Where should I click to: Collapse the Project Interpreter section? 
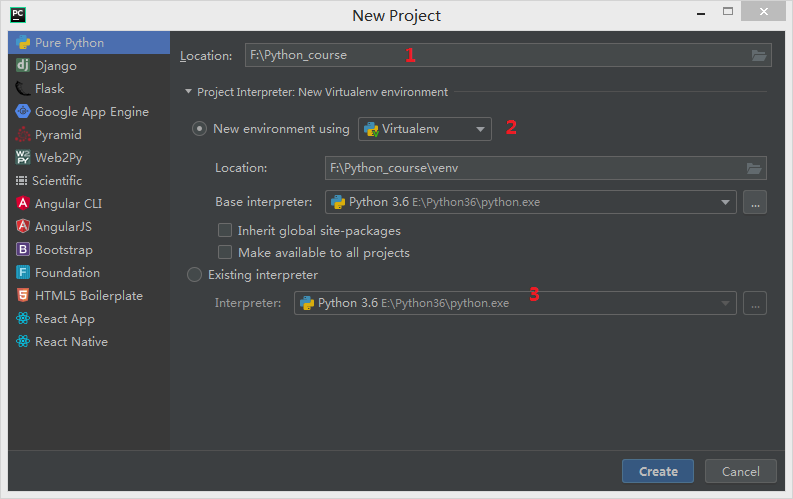(x=188, y=92)
